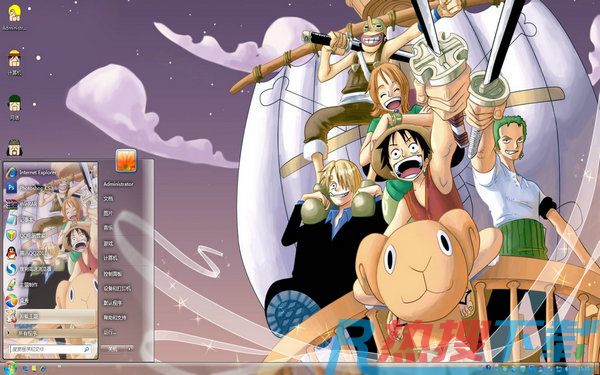
Task: Open 控制面板 in the Start menu
Action: coord(112,274)
